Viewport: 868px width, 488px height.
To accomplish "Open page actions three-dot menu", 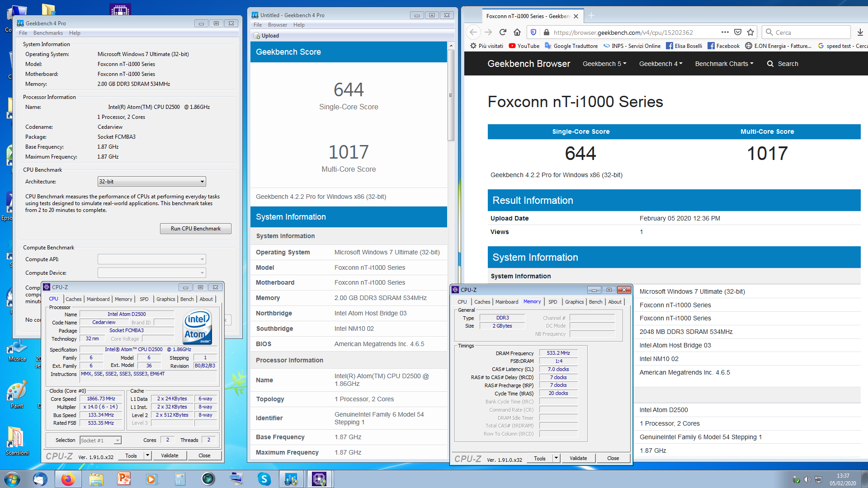I will (x=725, y=32).
